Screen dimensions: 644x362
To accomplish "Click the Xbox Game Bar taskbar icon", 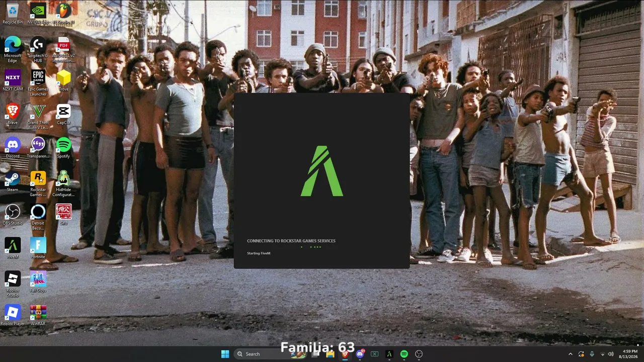I will [374, 354].
